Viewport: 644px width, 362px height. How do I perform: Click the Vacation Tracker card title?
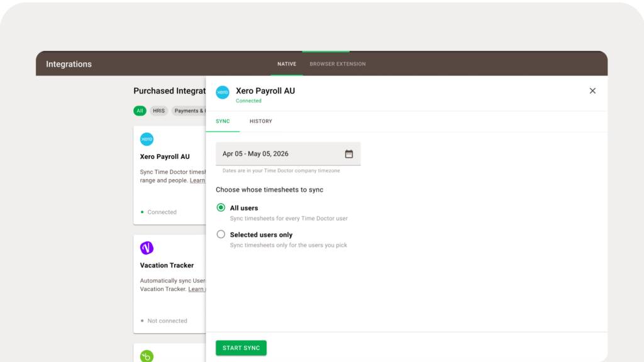point(167,266)
